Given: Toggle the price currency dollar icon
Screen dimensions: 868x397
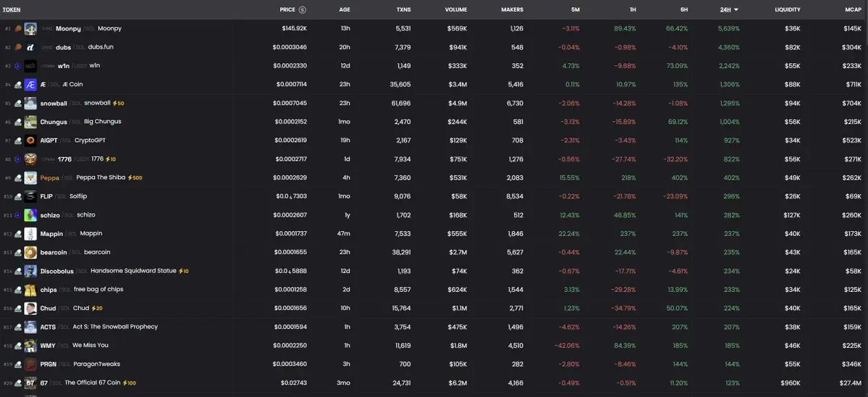Looking at the screenshot, I should tap(303, 9).
